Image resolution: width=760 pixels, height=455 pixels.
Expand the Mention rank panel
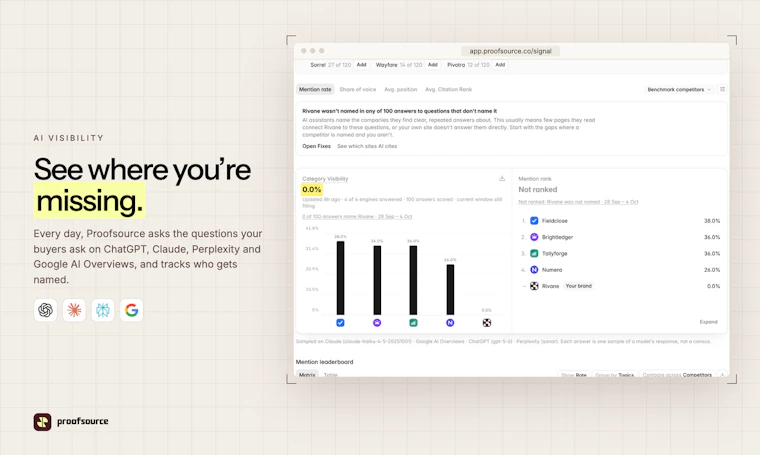[709, 322]
